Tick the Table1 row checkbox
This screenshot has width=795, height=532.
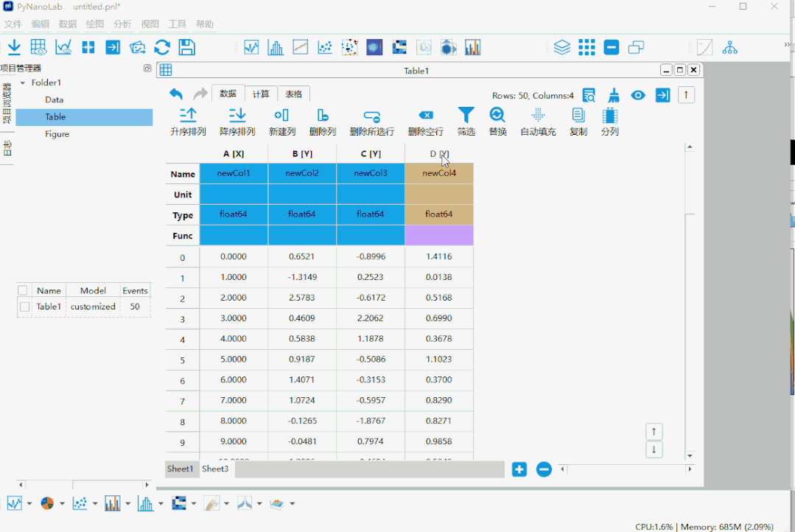pos(24,307)
